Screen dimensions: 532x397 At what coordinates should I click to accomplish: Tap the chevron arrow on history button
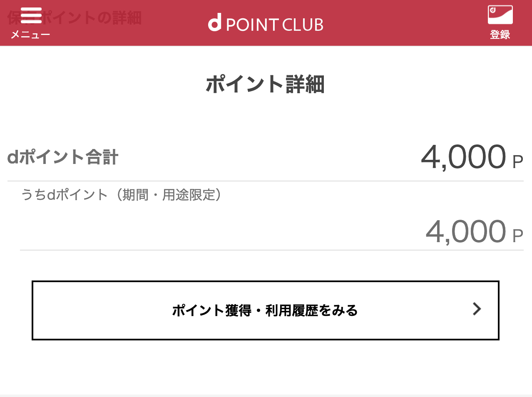(477, 309)
